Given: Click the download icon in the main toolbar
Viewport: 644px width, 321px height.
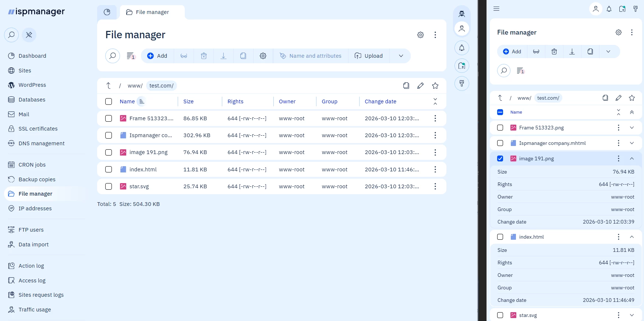Looking at the screenshot, I should coord(223,56).
